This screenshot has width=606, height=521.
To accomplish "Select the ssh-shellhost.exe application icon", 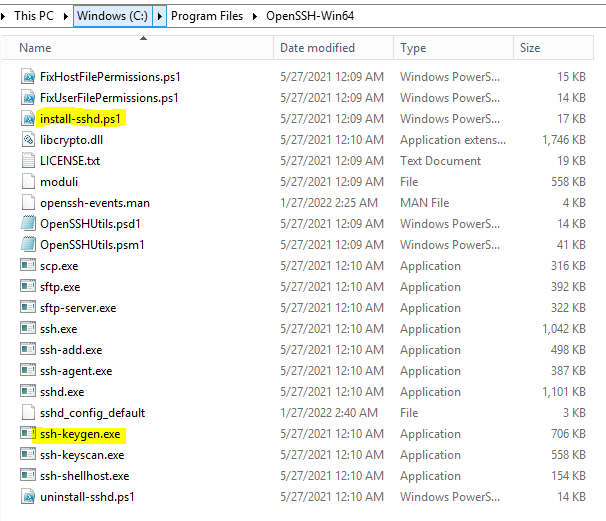I will pos(28,475).
